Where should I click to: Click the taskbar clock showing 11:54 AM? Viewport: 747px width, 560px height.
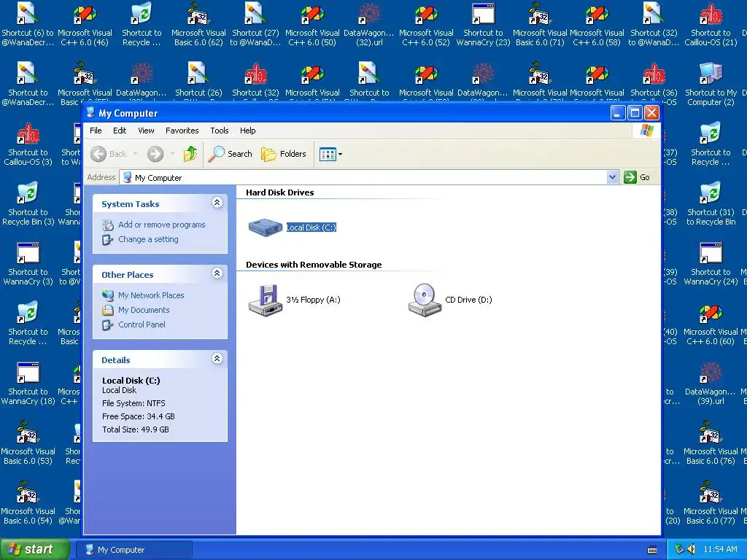(720, 550)
